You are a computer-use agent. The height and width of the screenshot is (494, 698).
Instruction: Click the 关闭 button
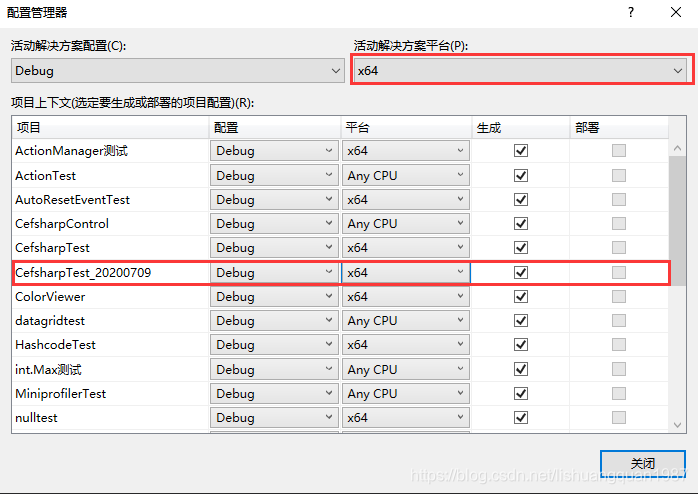coord(642,464)
